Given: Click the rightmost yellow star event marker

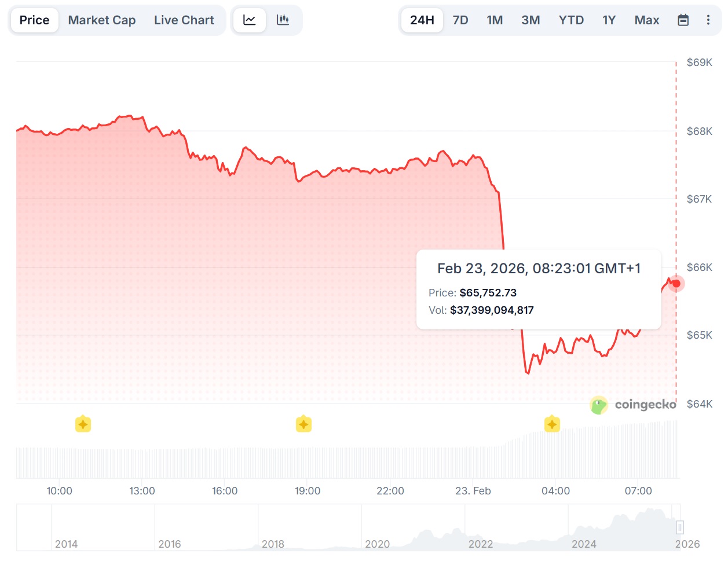Looking at the screenshot, I should (x=552, y=424).
